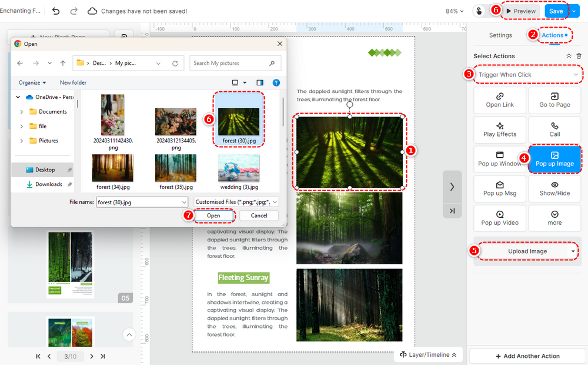This screenshot has width=588, height=365.
Task: Click the undo arrow icon
Action: pos(56,11)
